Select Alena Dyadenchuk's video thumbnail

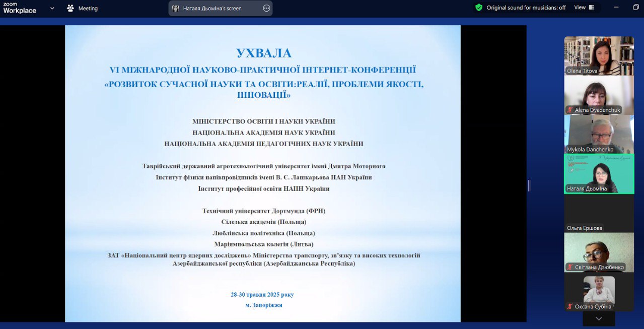(599, 95)
